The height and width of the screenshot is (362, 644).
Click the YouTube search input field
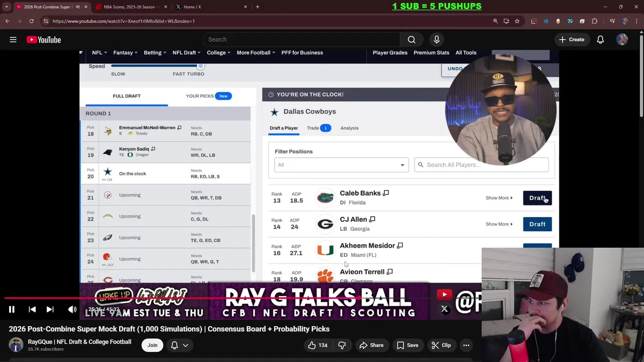(301, 40)
